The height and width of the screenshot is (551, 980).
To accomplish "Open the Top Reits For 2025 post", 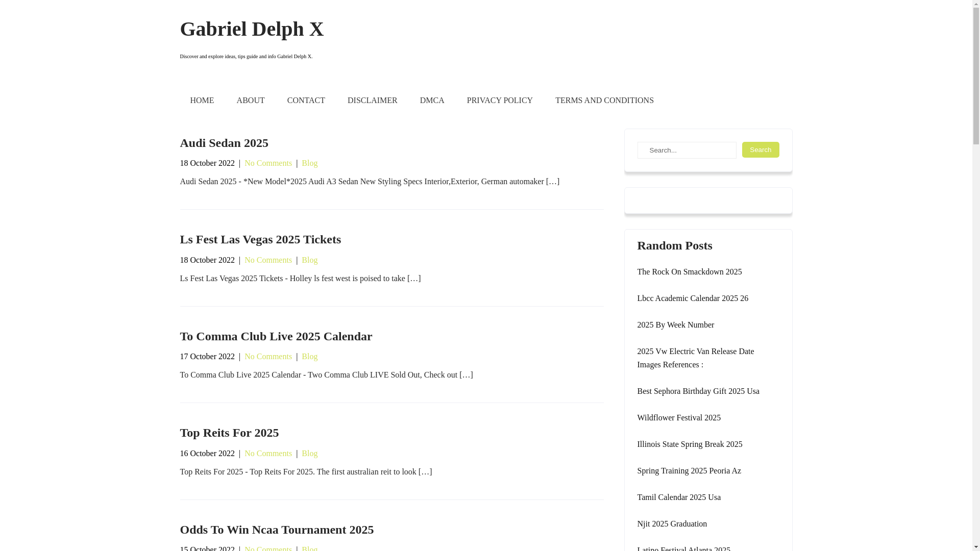I will coord(229,433).
